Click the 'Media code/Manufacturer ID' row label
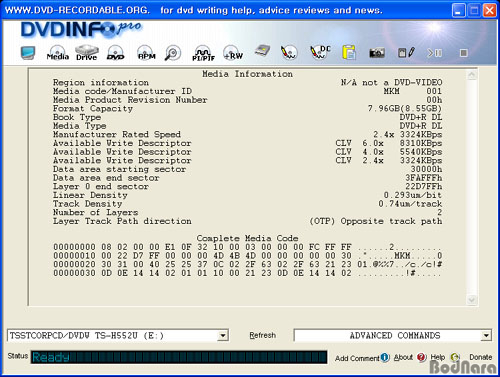This screenshot has height=377, width=500. pyautogui.click(x=122, y=91)
